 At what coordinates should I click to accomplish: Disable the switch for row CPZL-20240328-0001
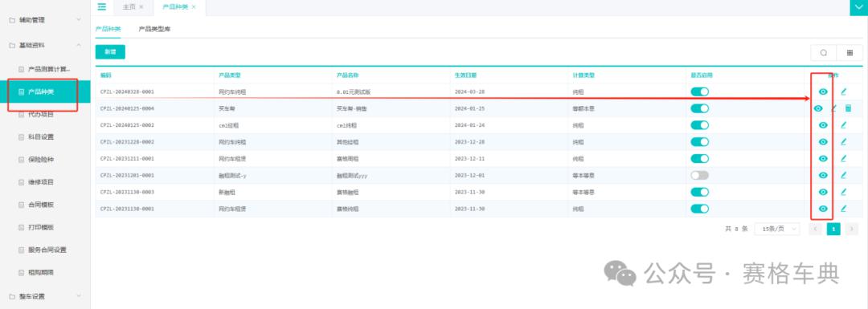(700, 91)
